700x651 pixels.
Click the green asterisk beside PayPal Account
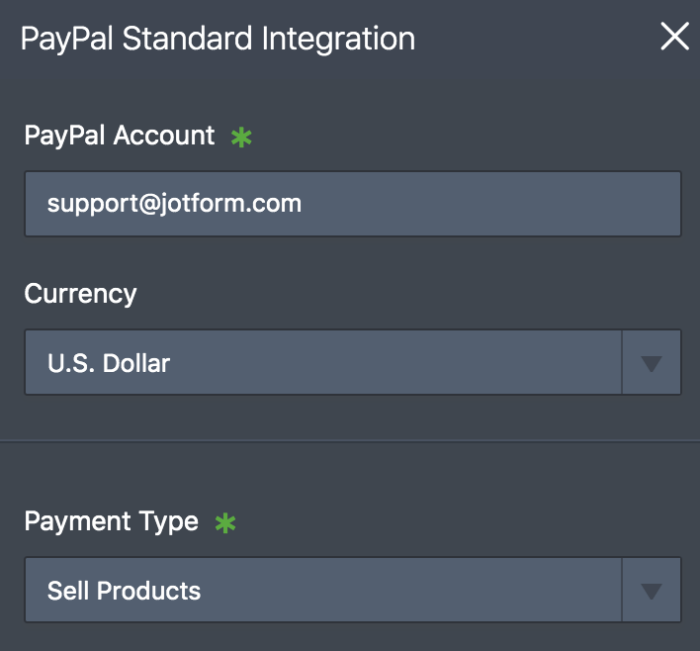241,137
